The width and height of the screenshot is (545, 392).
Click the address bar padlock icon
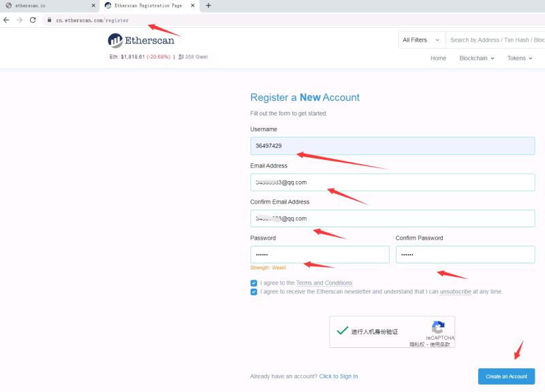(x=49, y=20)
